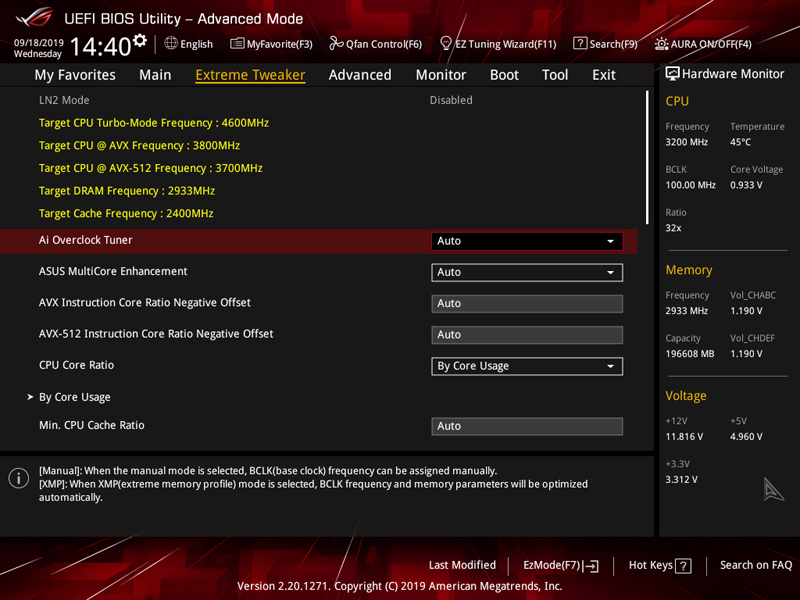This screenshot has height=600, width=800.
Task: Click Search on FAQ link
Action: (755, 566)
